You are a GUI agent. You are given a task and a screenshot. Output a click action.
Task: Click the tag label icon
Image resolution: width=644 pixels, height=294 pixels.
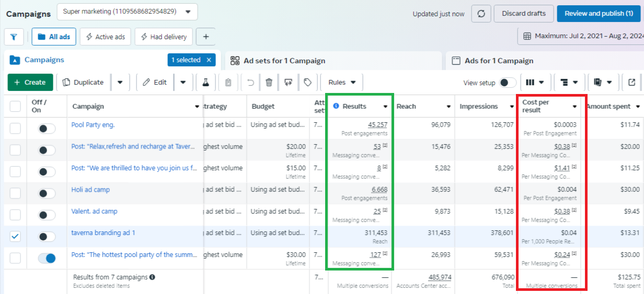point(307,83)
